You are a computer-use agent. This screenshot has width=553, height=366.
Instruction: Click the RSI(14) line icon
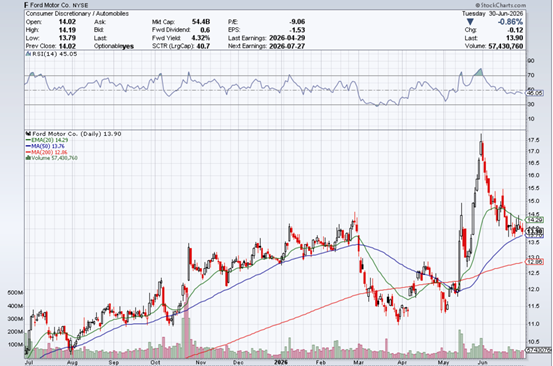pos(29,54)
